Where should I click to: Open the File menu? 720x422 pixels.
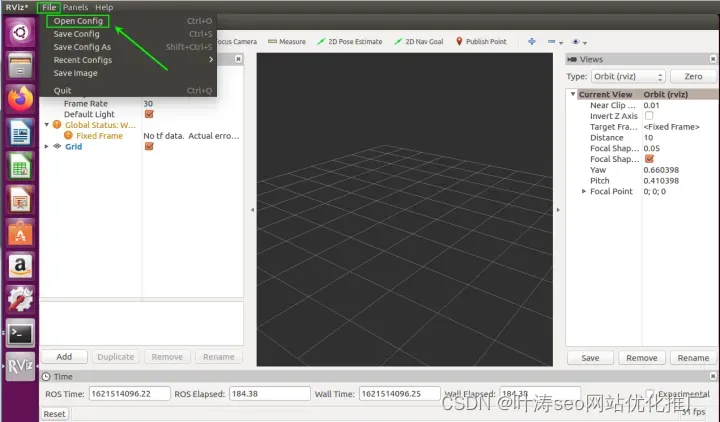[49, 7]
